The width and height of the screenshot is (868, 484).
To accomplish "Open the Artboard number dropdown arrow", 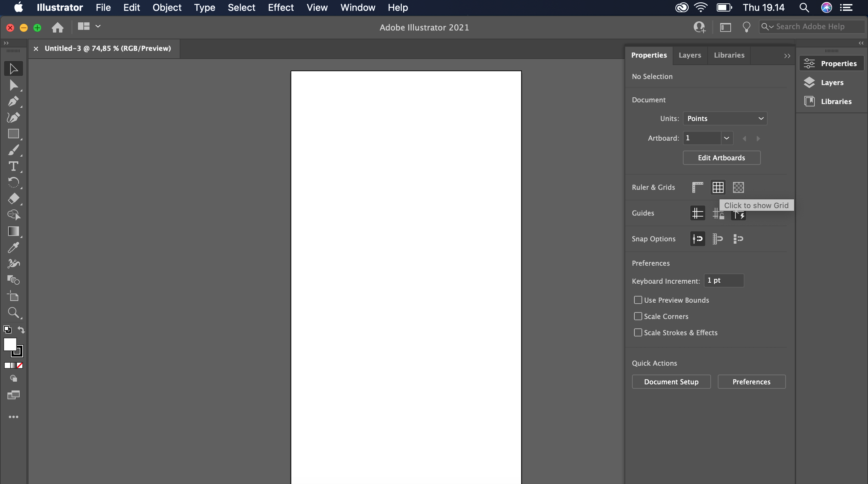I will 727,138.
